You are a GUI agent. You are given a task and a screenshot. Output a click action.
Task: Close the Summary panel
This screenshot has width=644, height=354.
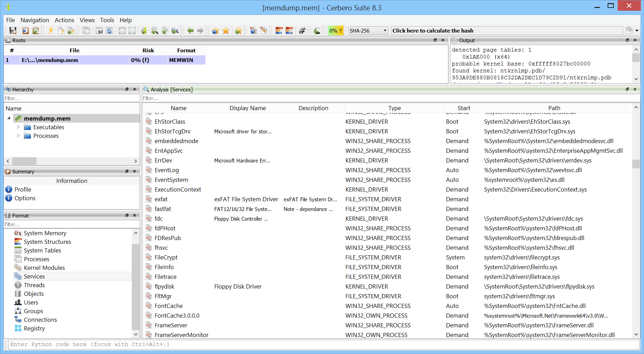pyautogui.click(x=135, y=171)
